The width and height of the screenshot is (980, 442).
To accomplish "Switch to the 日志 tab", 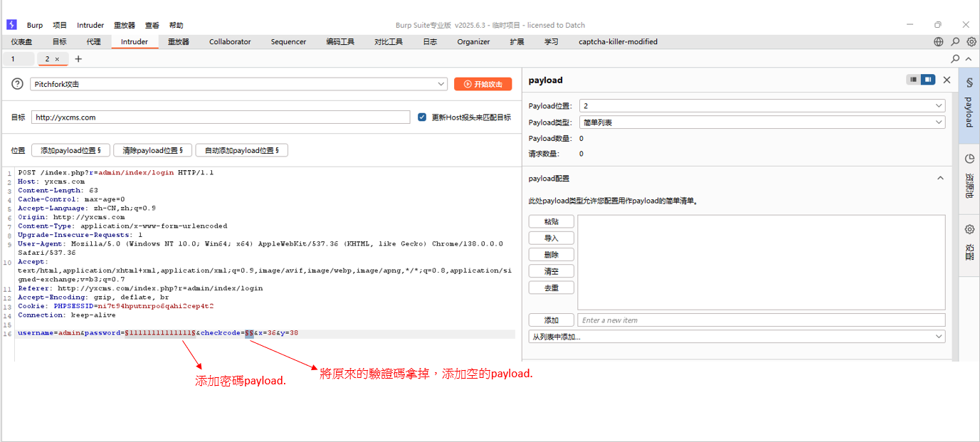I will click(x=430, y=42).
